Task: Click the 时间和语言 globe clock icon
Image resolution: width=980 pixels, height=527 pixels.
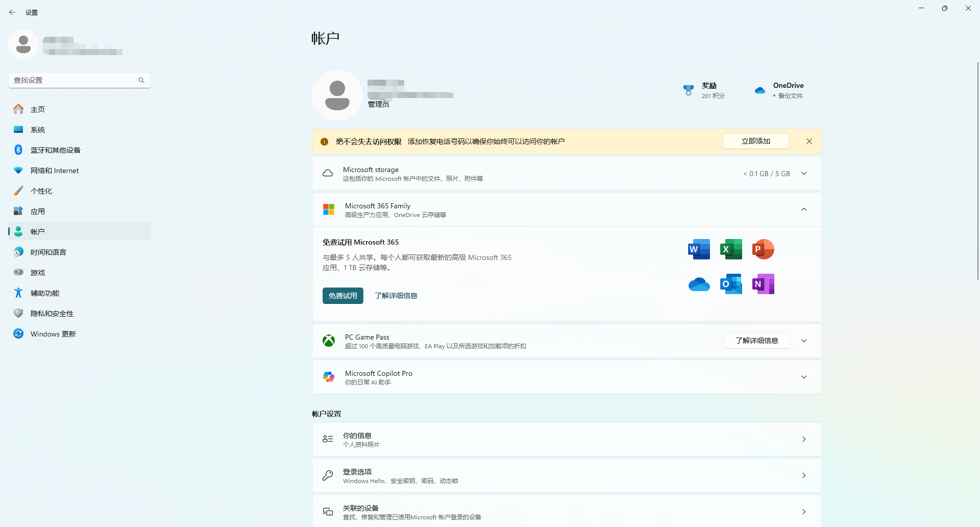Action: [18, 252]
